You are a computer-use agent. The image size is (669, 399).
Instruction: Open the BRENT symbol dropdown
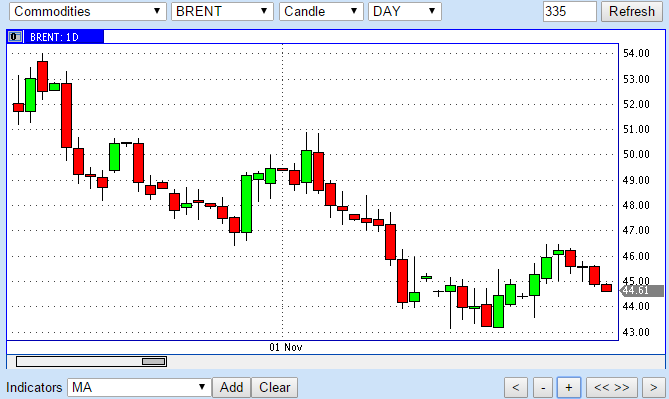(x=222, y=12)
